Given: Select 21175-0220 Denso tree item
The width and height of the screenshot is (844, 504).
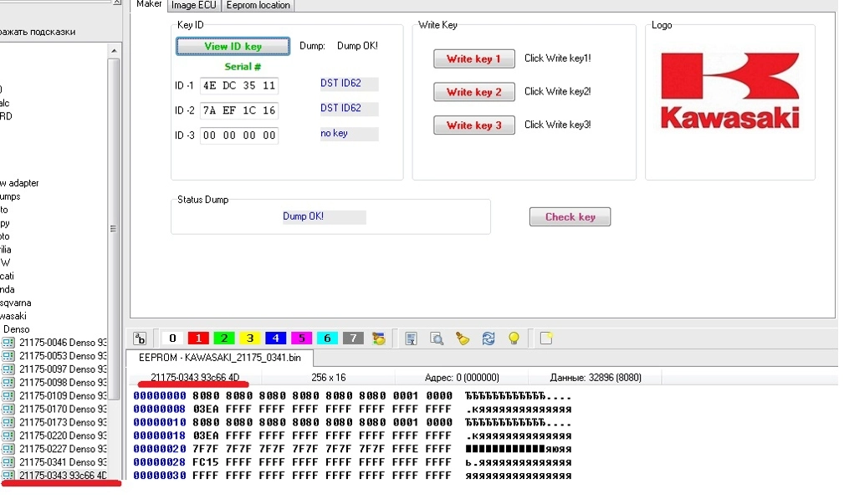Looking at the screenshot, I should pos(63,435).
